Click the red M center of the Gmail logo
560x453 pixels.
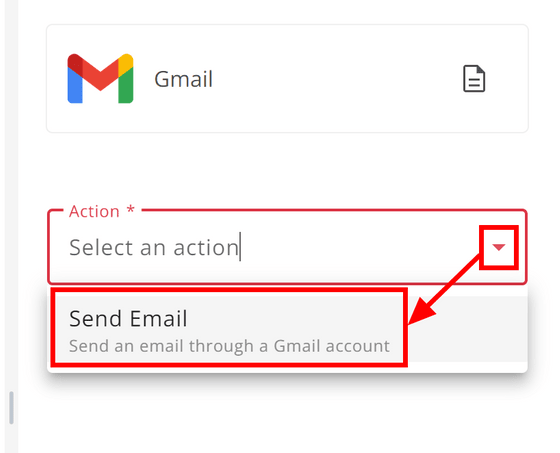coord(100,75)
